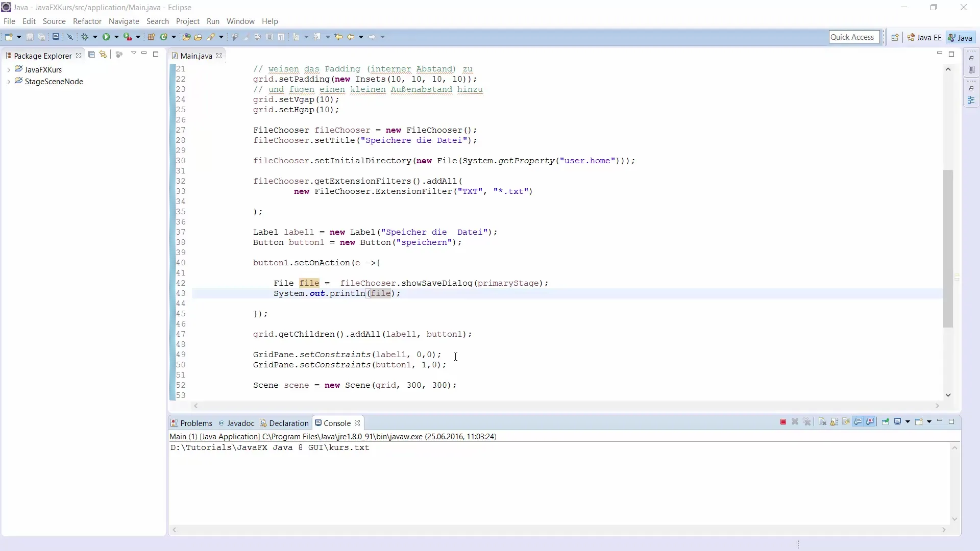Close the Console view tab
Screen dimensions: 980x551
[357, 423]
